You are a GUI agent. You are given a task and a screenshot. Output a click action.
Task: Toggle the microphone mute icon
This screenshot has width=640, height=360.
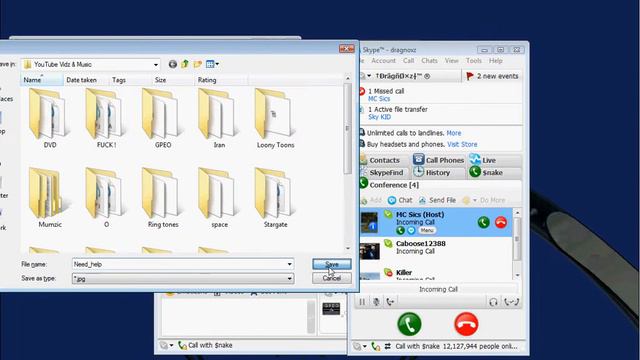pos(376,302)
